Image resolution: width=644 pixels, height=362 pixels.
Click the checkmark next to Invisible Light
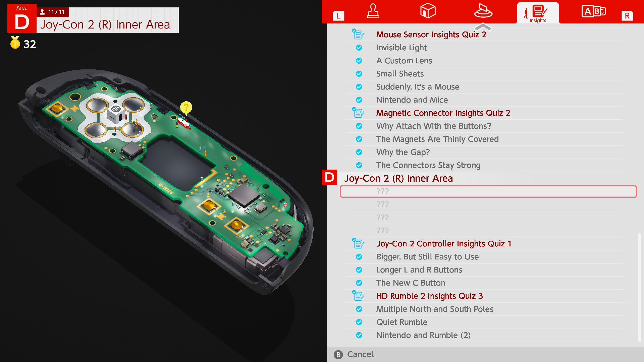pos(359,48)
